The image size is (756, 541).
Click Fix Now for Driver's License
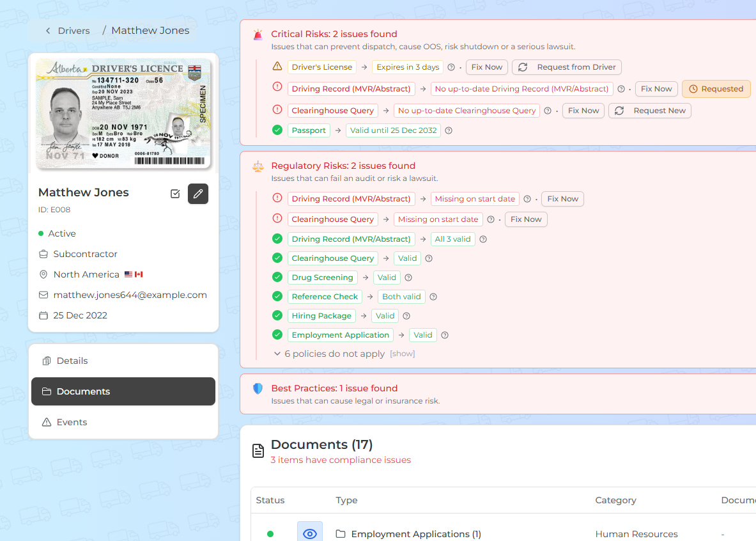click(487, 67)
